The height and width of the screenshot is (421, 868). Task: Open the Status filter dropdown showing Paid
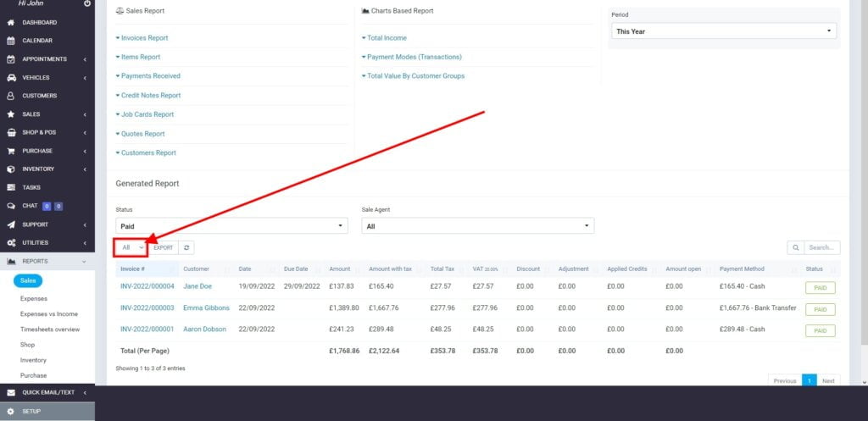click(x=231, y=225)
